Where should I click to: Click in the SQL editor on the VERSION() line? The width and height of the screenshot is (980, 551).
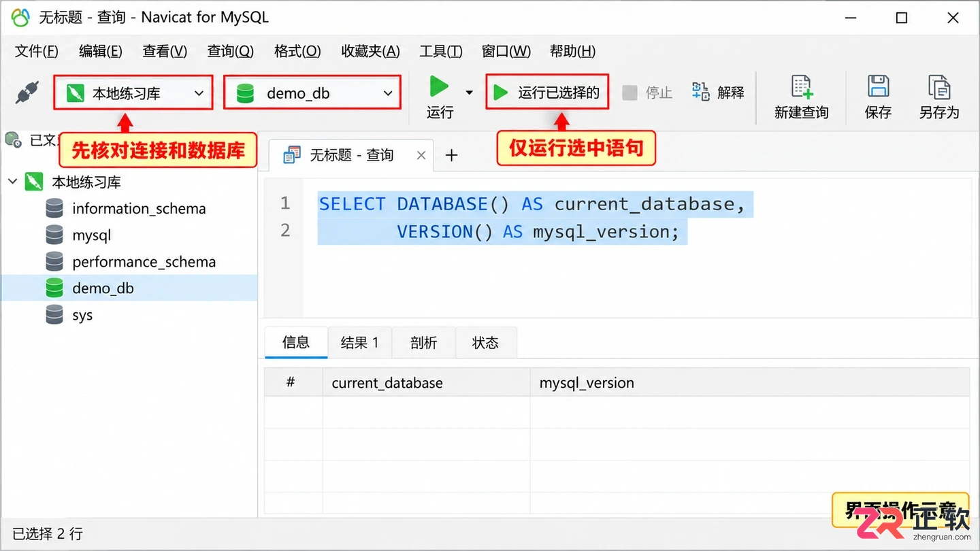pyautogui.click(x=538, y=232)
